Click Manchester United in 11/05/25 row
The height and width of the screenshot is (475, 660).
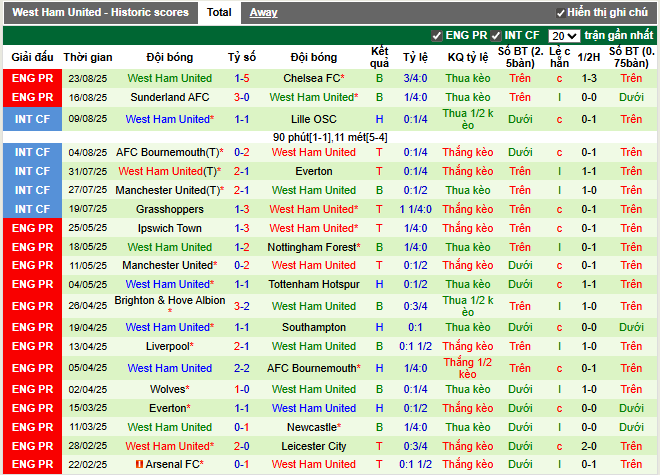click(x=168, y=265)
